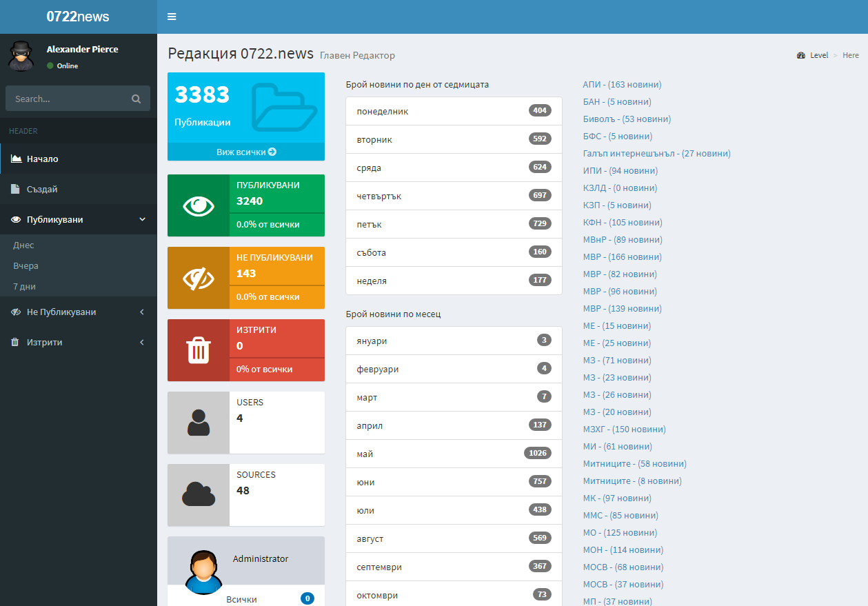Image resolution: width=868 pixels, height=606 pixels.
Task: Click the file icon beside Създай
Action: tap(15, 189)
